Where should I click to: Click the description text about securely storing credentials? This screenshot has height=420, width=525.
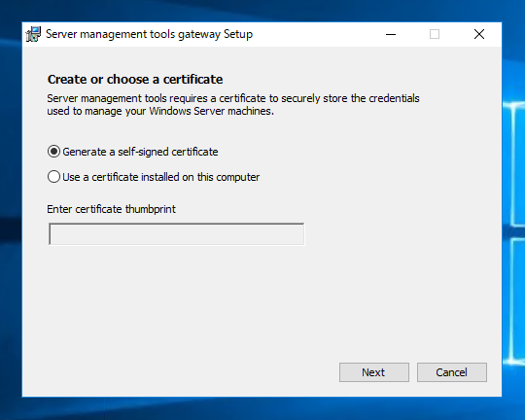click(233, 104)
